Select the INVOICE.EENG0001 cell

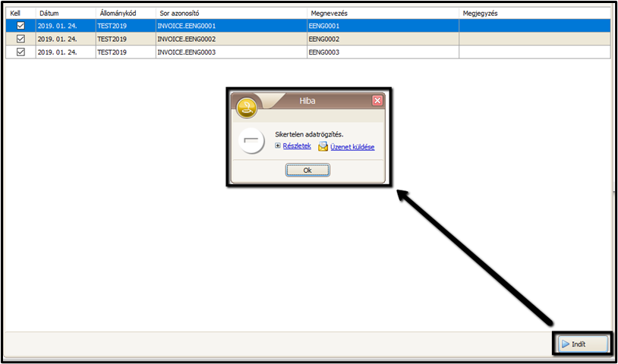pos(232,26)
